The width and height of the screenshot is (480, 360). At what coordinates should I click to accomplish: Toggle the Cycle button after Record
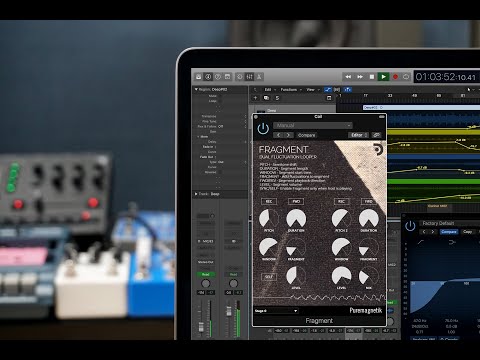click(x=406, y=77)
